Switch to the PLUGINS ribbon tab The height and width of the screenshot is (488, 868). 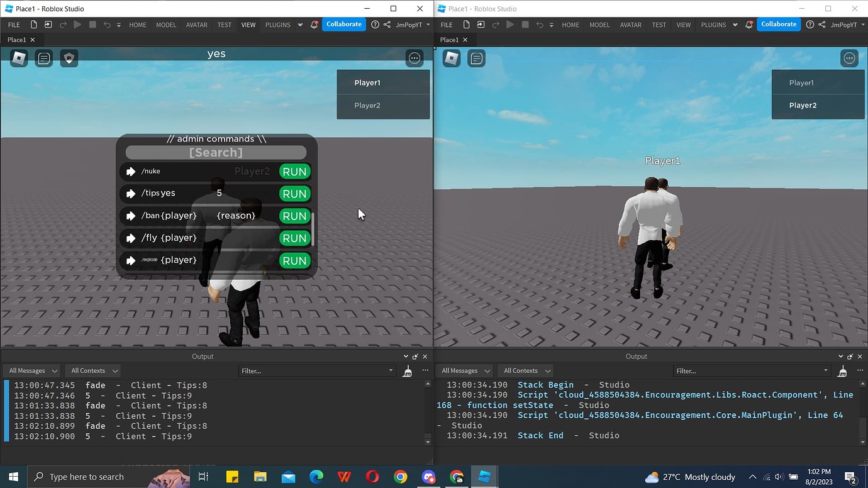[x=277, y=25]
